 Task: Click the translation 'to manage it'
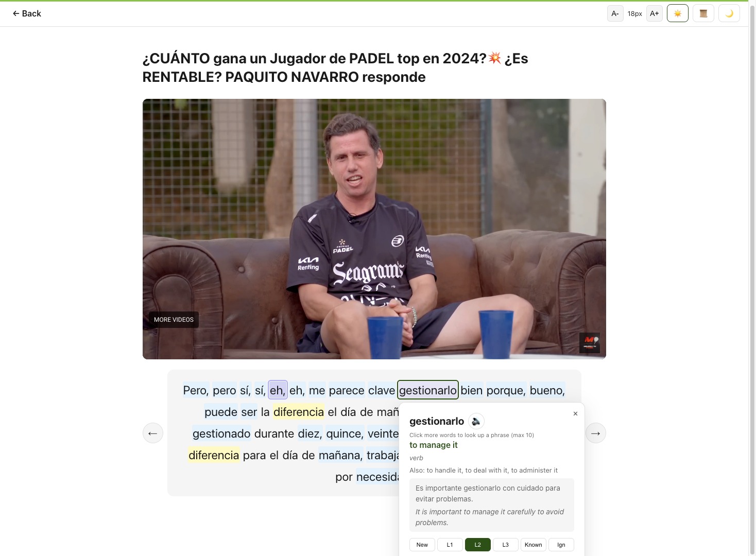[433, 445]
